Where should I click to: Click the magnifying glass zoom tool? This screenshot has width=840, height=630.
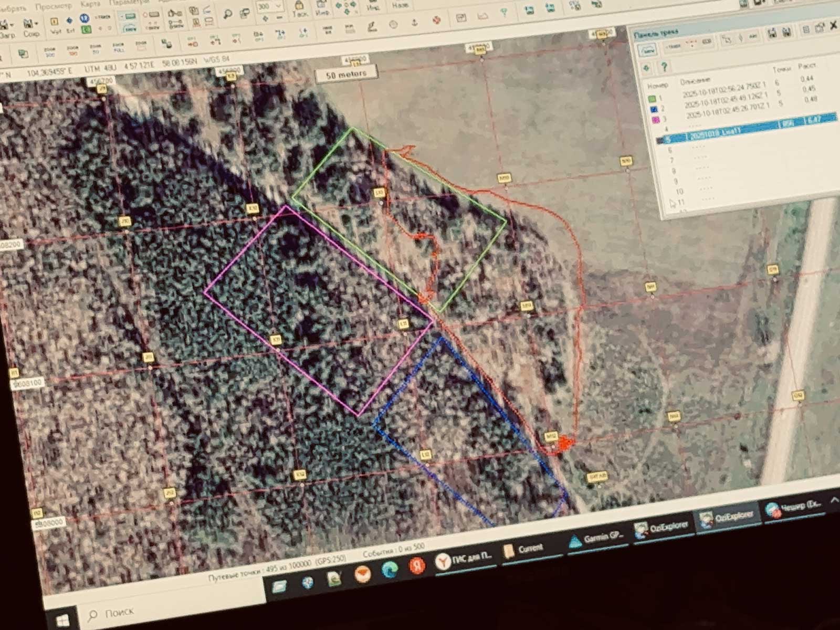click(228, 14)
